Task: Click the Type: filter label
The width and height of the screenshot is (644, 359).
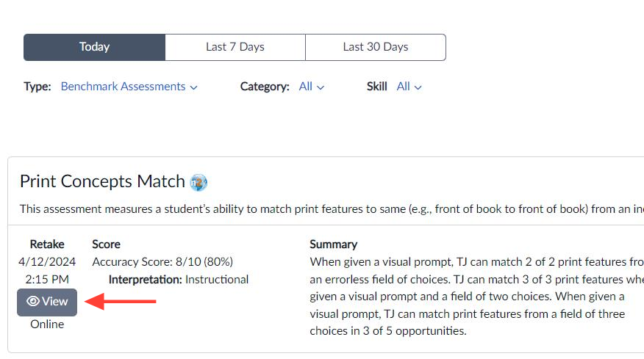Action: click(x=37, y=87)
